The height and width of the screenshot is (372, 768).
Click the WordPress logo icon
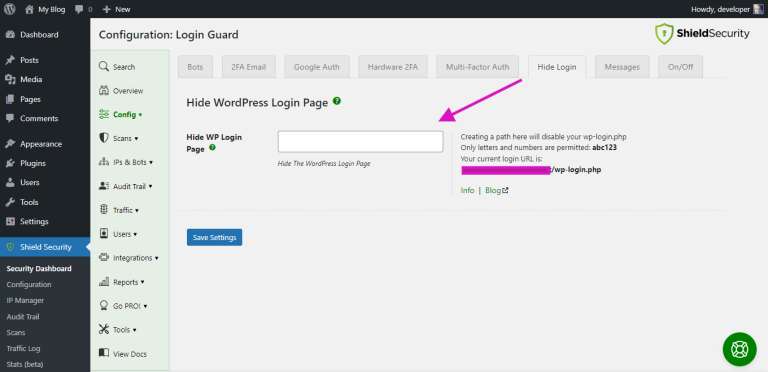9,9
